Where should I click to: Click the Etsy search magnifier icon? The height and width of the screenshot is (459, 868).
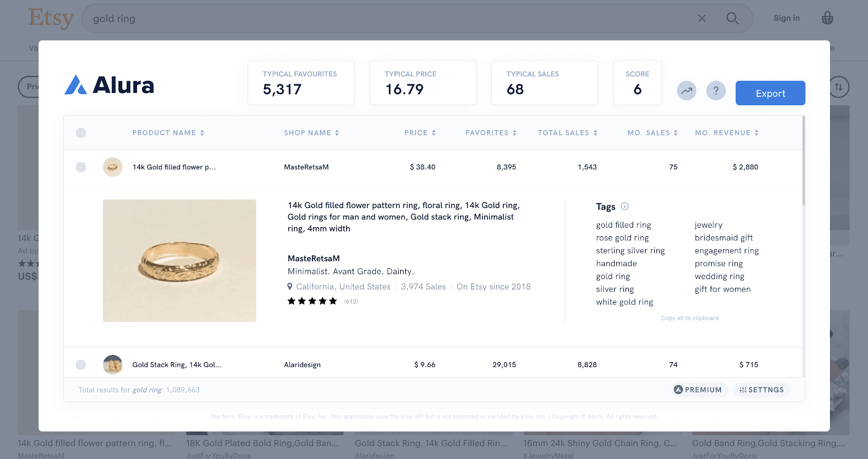[x=732, y=18]
